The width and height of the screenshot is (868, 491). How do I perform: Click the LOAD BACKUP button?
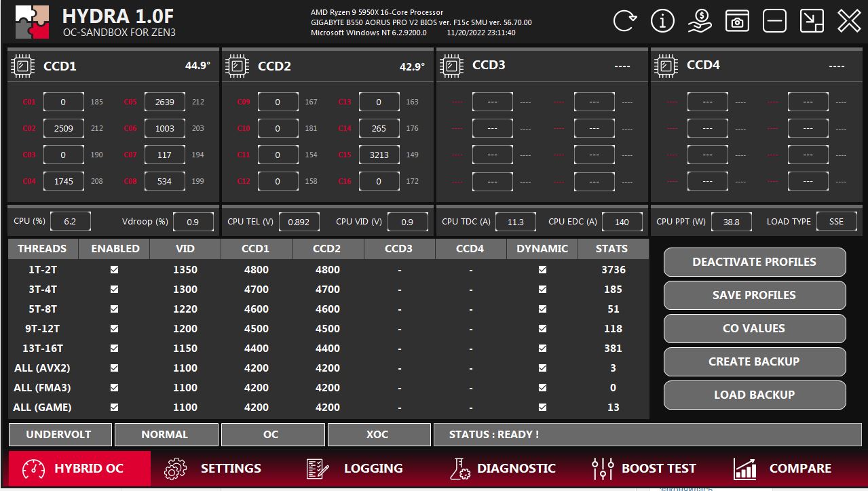tap(755, 395)
